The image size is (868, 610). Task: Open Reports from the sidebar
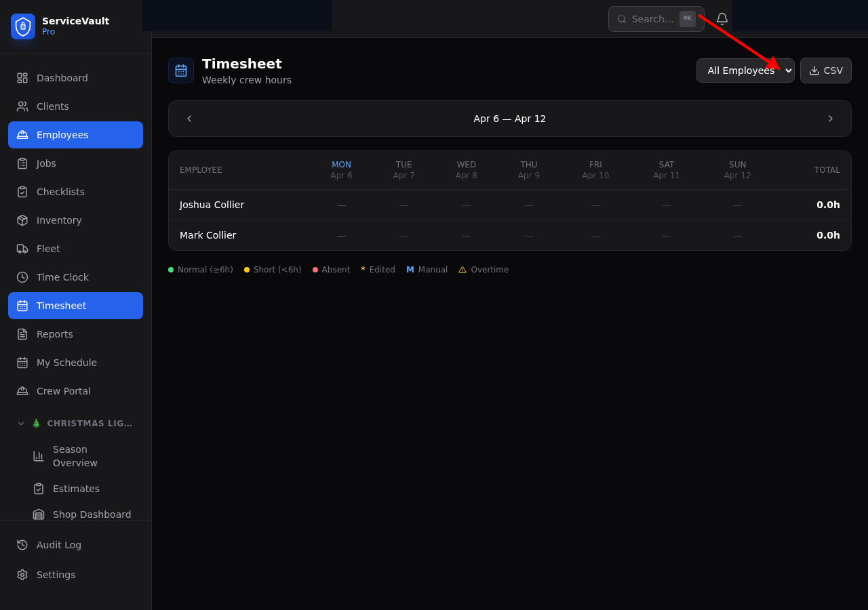54,334
